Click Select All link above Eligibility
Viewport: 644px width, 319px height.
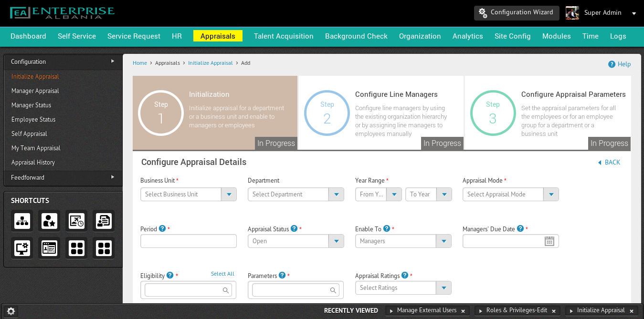[222, 274]
